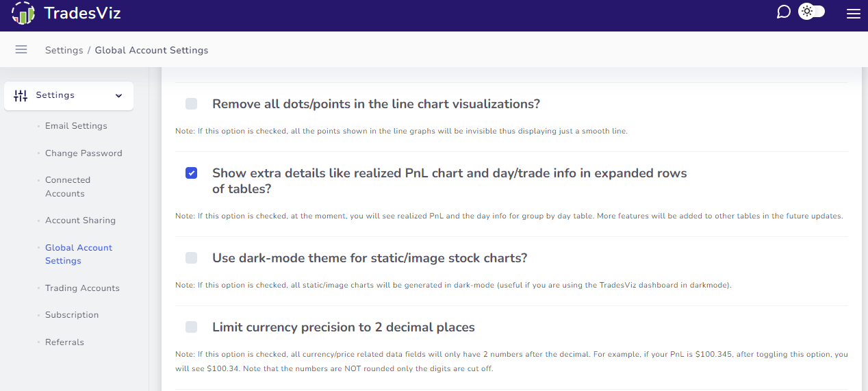Open Connected Accounts settings

click(x=68, y=187)
